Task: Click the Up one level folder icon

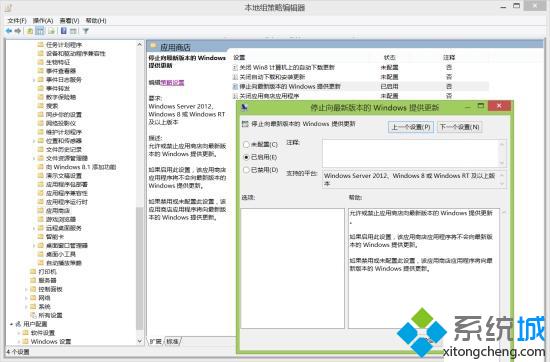Action: 30,31
